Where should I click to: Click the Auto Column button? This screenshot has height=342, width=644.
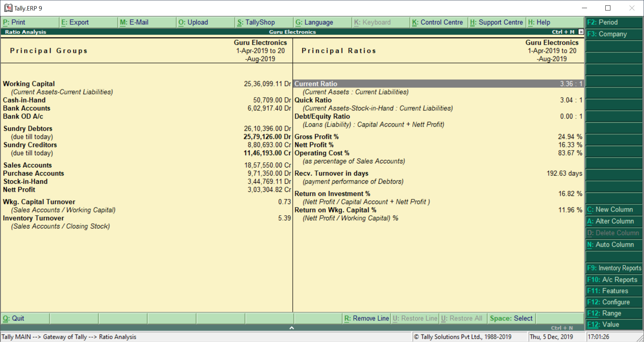click(614, 244)
